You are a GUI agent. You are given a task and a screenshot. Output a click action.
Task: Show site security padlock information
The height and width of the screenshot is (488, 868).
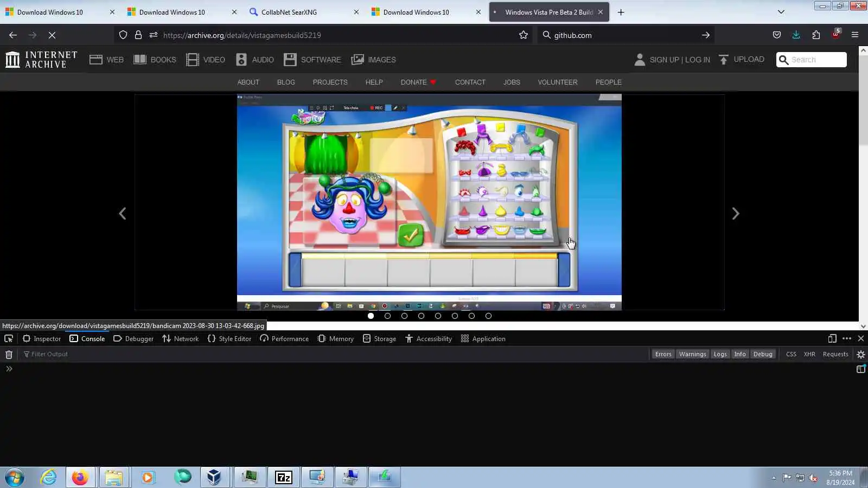(138, 35)
